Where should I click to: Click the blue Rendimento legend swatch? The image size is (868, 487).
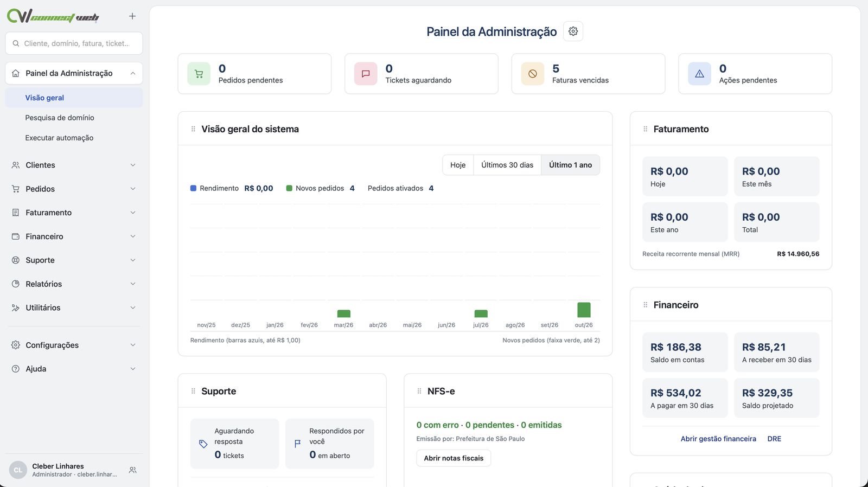(193, 188)
